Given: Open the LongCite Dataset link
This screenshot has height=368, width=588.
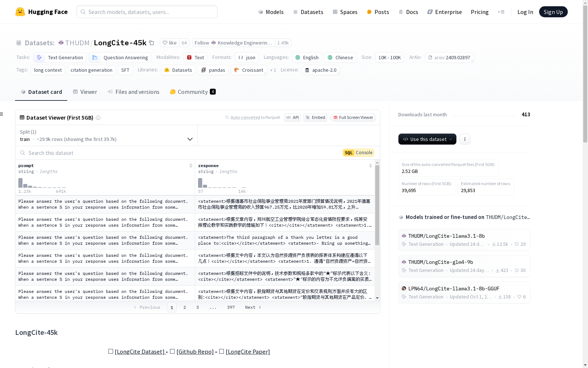Looking at the screenshot, I should coord(140,351).
